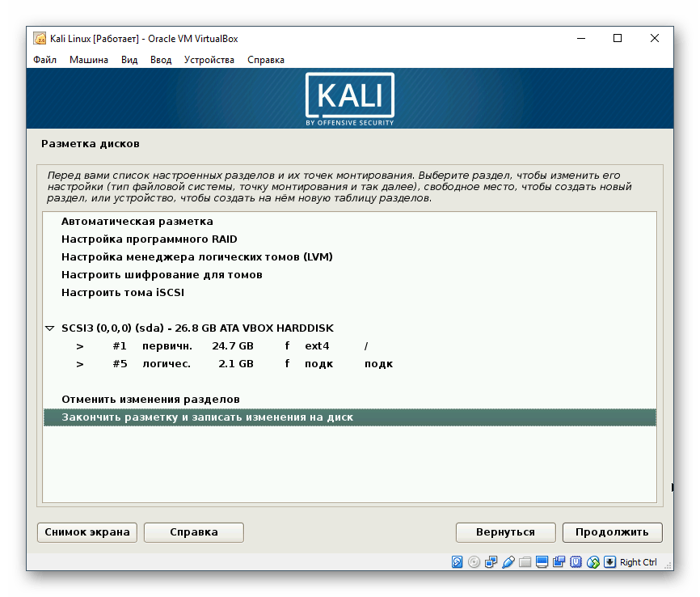This screenshot has width=700, height=597.
Task: Click the Снимок экрана button
Action: (x=86, y=532)
